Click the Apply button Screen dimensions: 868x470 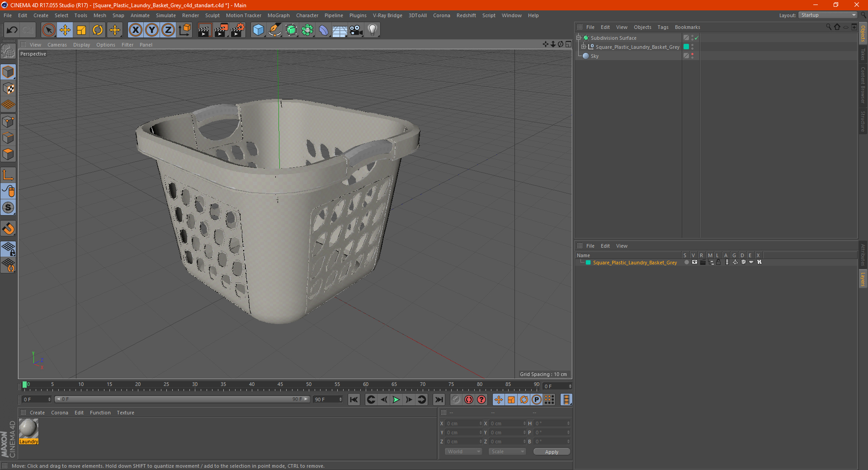coord(552,451)
